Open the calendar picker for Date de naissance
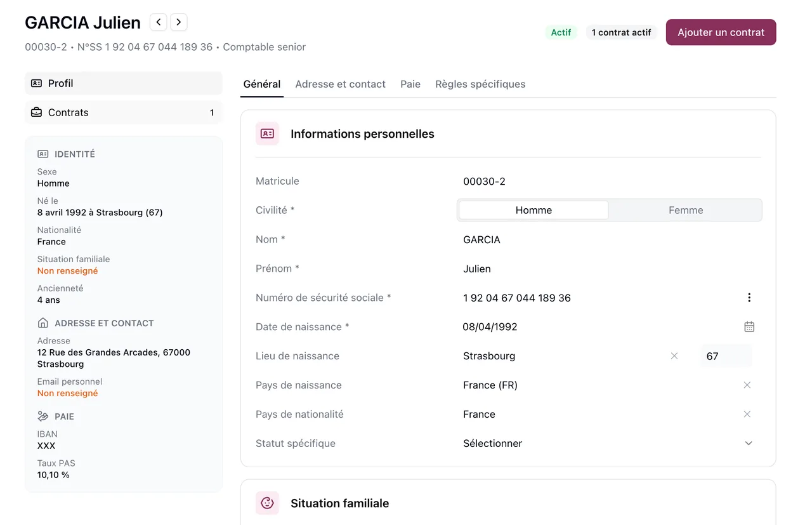 click(749, 327)
